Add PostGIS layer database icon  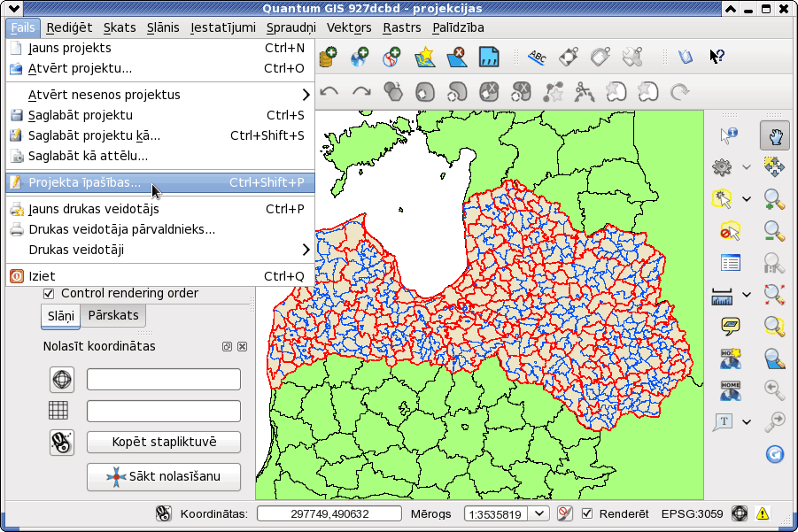click(329, 57)
